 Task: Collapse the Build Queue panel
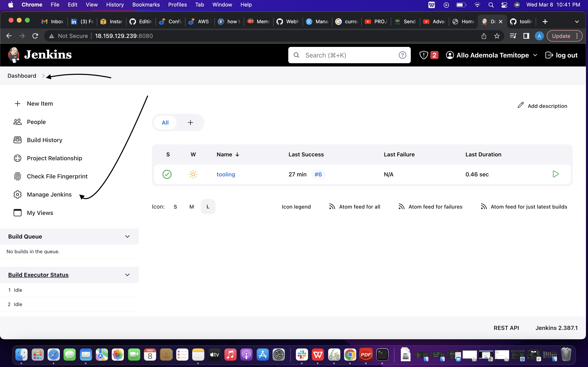pyautogui.click(x=127, y=237)
